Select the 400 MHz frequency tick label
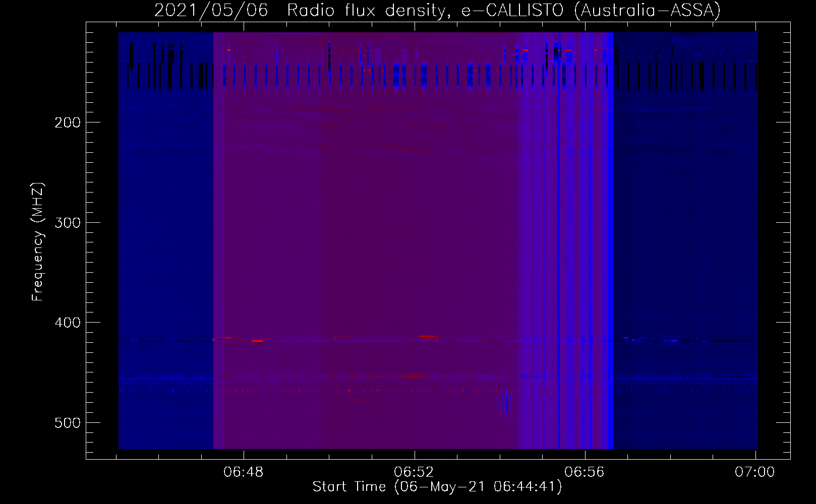This screenshot has height=504, width=816. [68, 323]
